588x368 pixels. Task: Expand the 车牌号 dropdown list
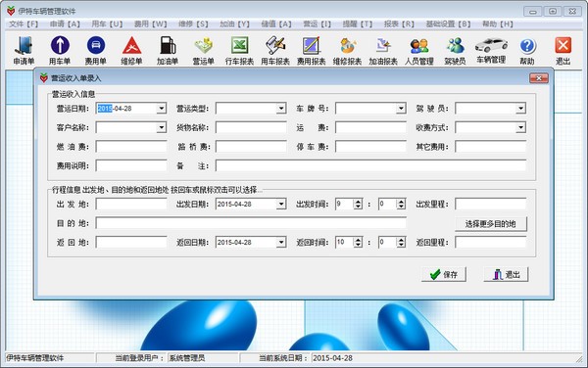click(401, 109)
